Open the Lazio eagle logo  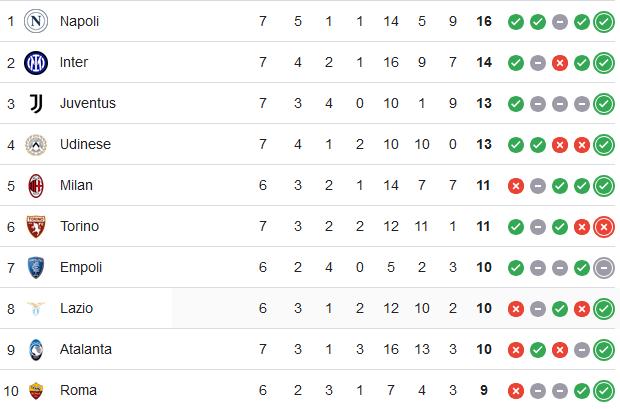click(36, 309)
